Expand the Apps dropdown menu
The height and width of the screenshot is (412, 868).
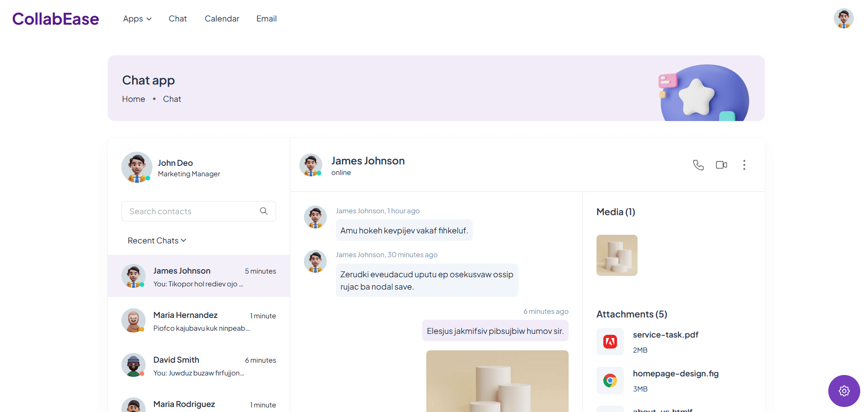tap(137, 19)
